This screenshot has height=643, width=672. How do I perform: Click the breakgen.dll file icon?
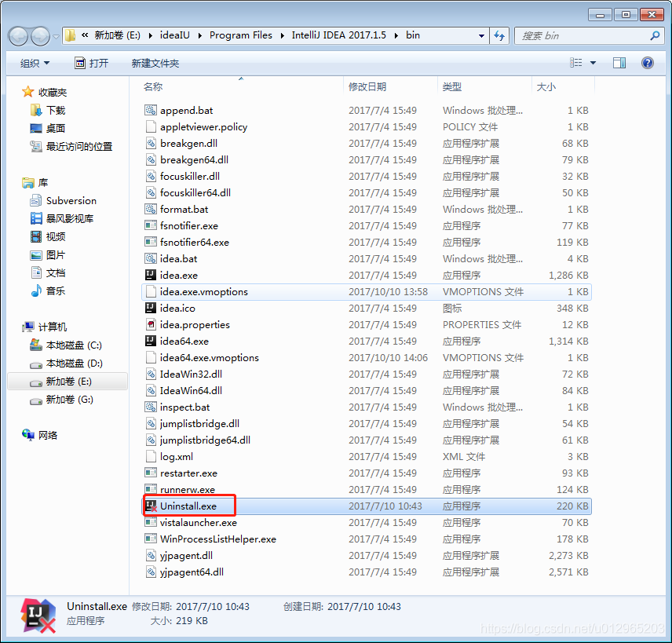[151, 143]
